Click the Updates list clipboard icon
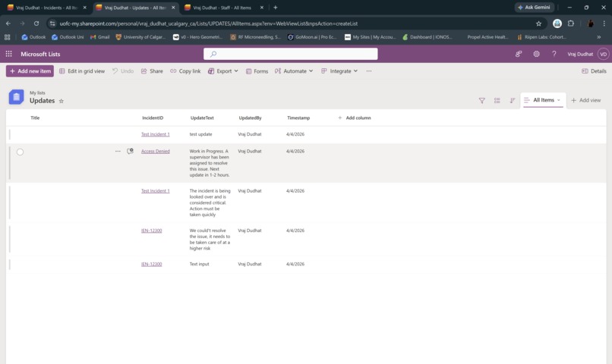 click(x=17, y=97)
